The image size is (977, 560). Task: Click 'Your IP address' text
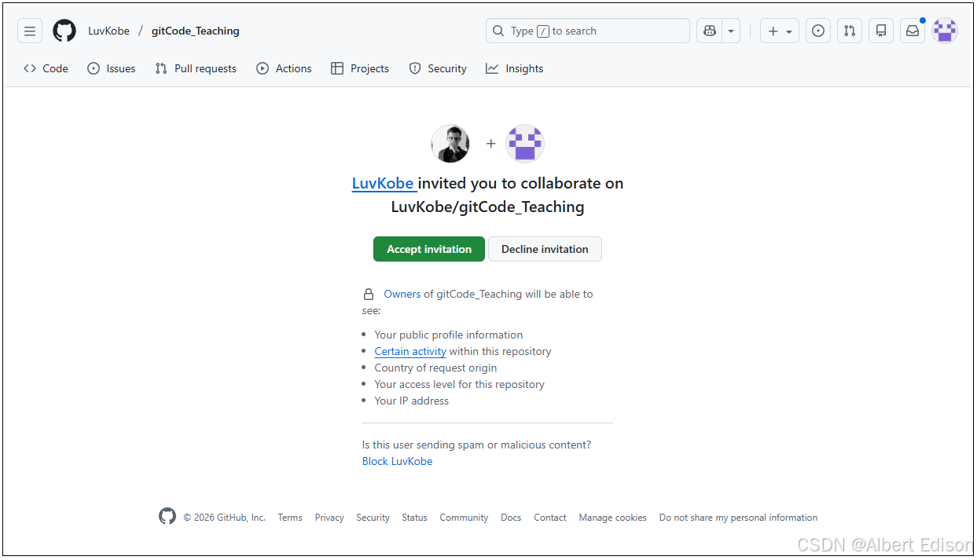[412, 401]
